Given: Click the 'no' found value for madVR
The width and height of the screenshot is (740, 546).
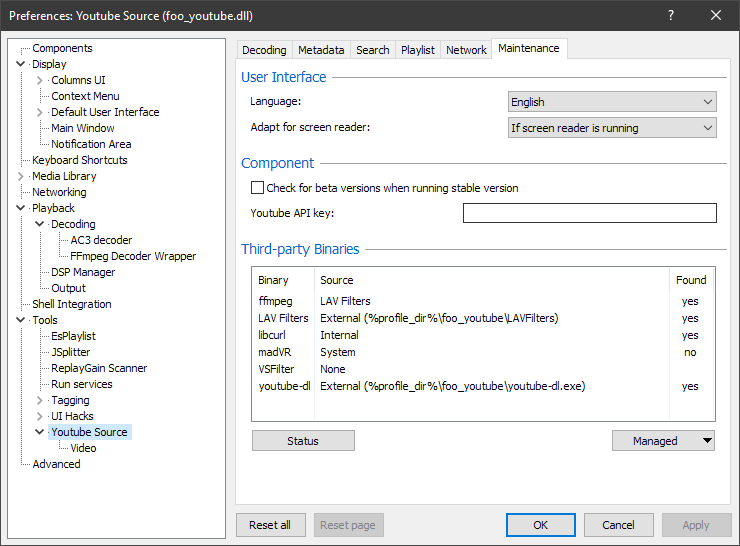Looking at the screenshot, I should pos(690,353).
